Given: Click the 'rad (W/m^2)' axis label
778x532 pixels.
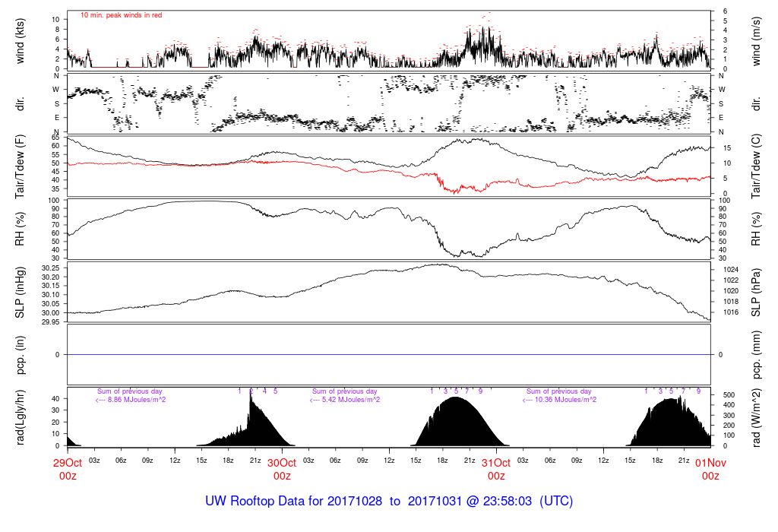Looking at the screenshot, I should pyautogui.click(x=756, y=417).
